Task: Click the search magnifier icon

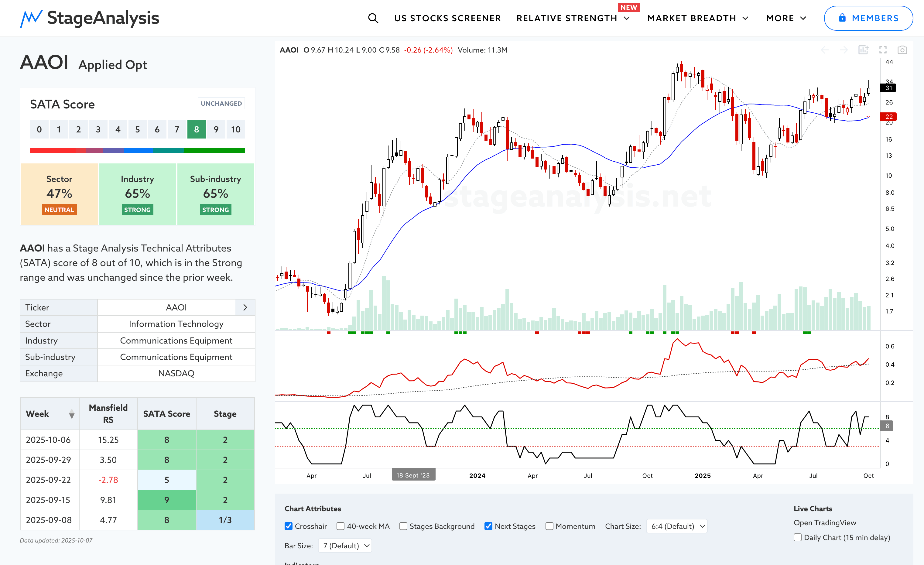Action: coord(373,18)
